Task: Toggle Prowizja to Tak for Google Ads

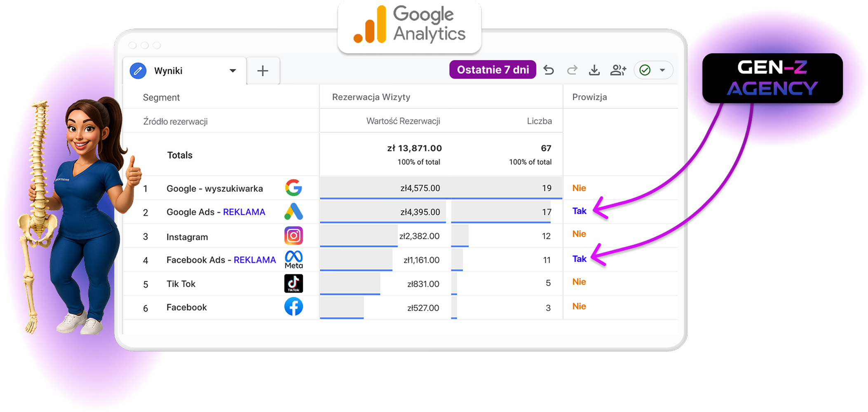Action: [x=579, y=211]
